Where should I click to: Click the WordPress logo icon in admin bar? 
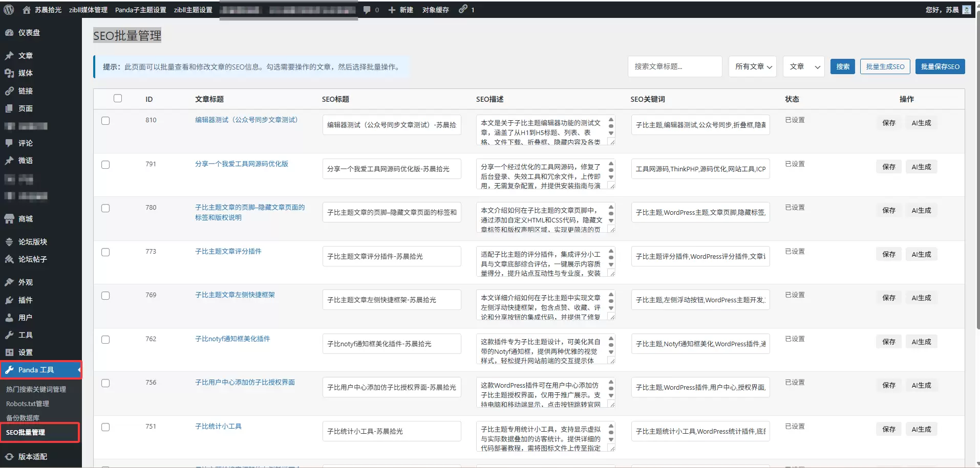point(9,10)
